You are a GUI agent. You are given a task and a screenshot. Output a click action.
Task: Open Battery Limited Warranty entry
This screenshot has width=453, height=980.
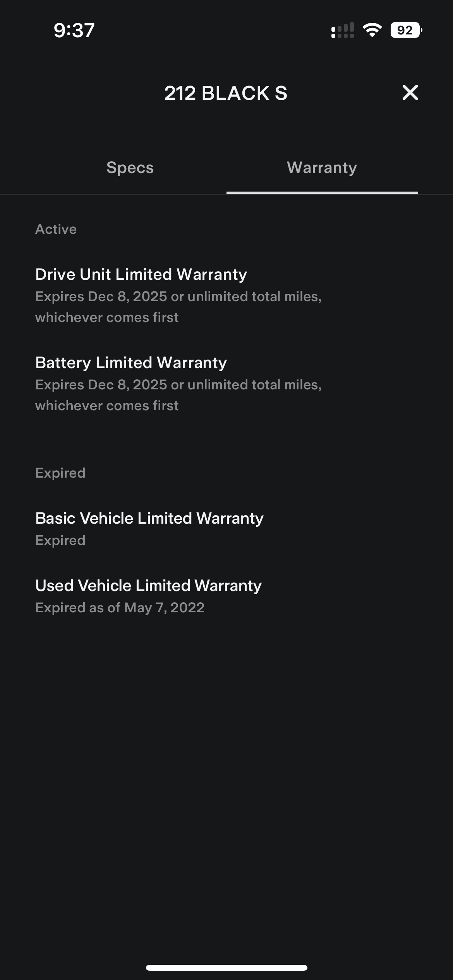[131, 363]
